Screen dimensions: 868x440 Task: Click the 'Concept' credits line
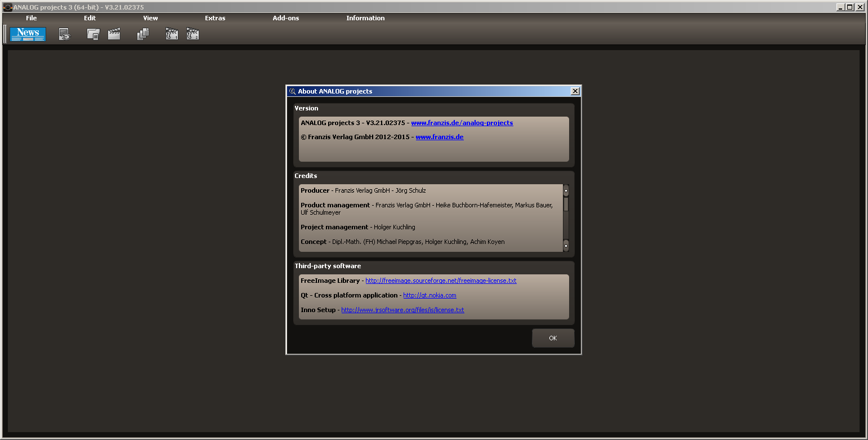point(402,242)
